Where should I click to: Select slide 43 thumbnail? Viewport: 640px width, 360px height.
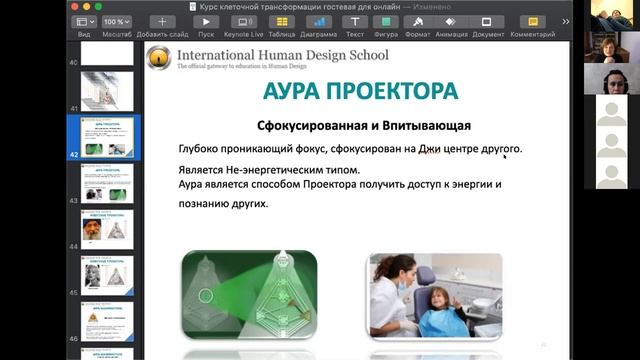coord(107,184)
